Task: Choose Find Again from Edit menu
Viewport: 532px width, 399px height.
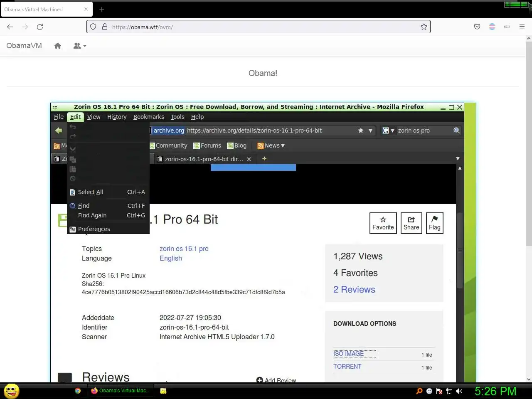Action: pos(108,215)
